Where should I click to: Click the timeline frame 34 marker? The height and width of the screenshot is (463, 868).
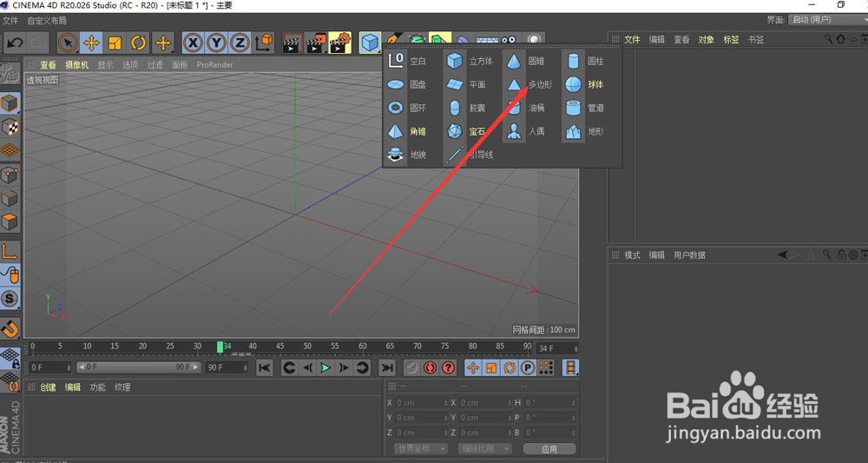click(220, 347)
